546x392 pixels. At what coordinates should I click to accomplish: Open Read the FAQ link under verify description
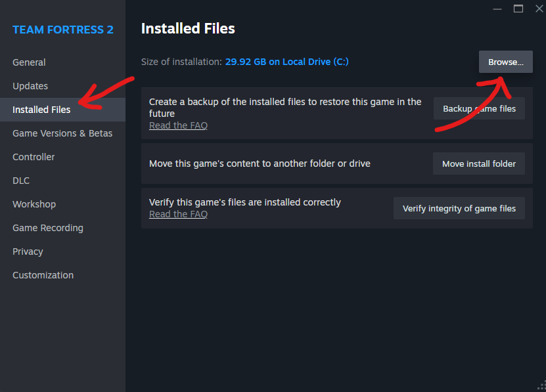(178, 214)
